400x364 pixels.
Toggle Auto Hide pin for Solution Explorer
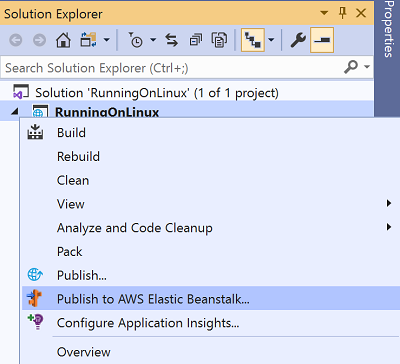click(x=342, y=13)
